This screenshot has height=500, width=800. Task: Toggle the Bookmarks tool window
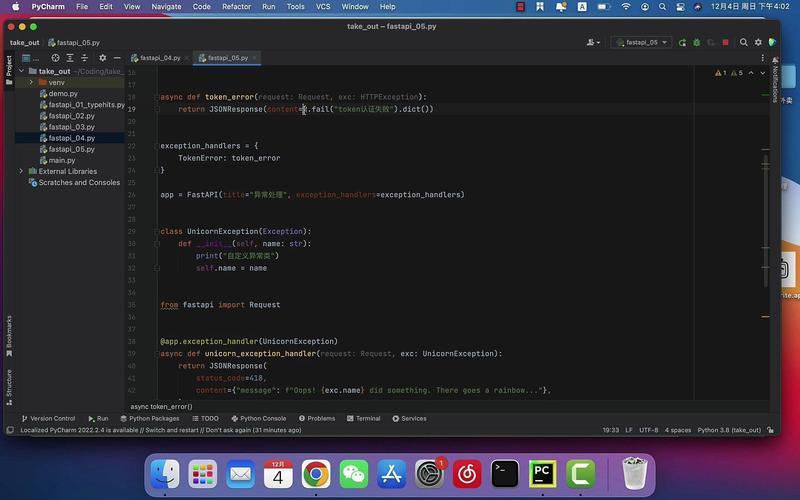(9, 336)
